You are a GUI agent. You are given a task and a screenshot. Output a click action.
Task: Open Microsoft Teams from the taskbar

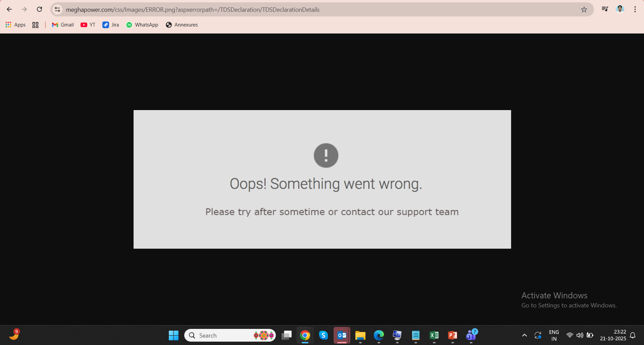(x=471, y=335)
